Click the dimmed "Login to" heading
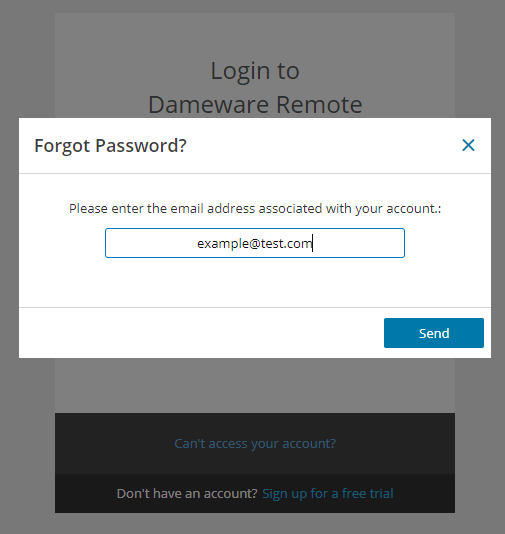Screen dimensions: 505x534 (x=255, y=71)
